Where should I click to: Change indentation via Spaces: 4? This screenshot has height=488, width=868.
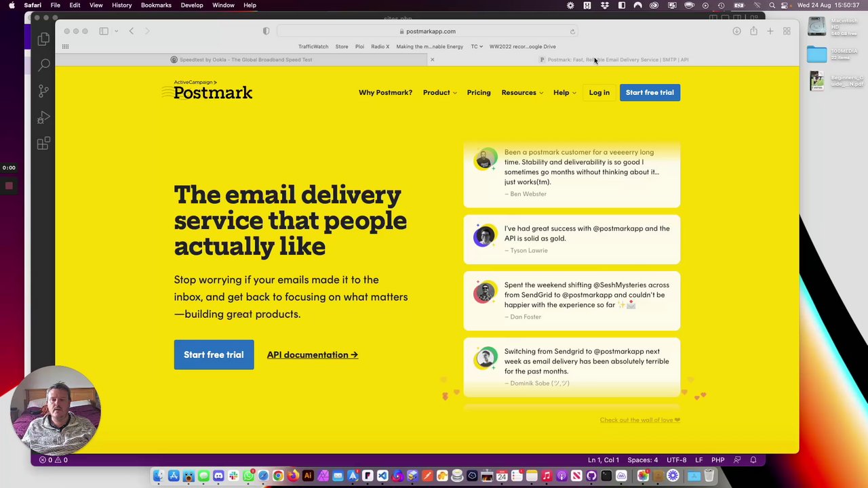pyautogui.click(x=643, y=460)
